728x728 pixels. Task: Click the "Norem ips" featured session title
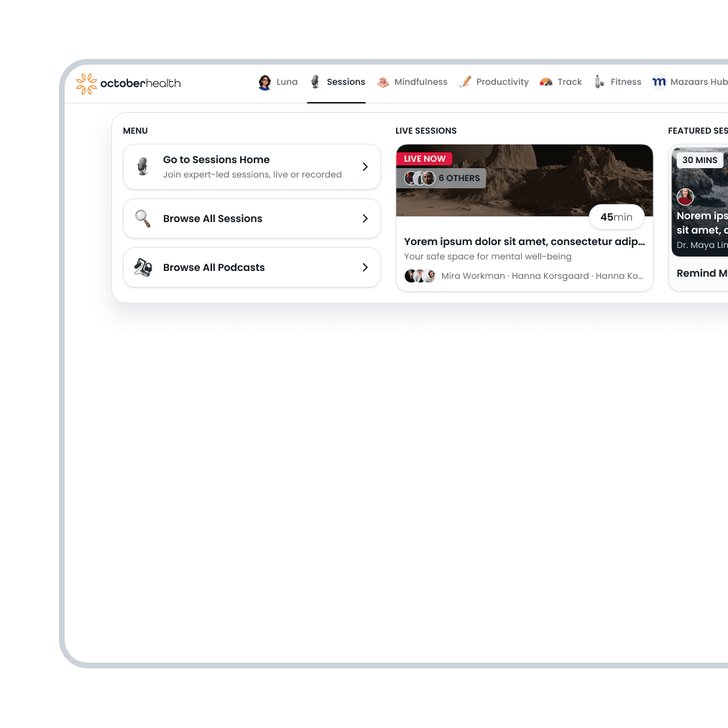[x=702, y=223]
